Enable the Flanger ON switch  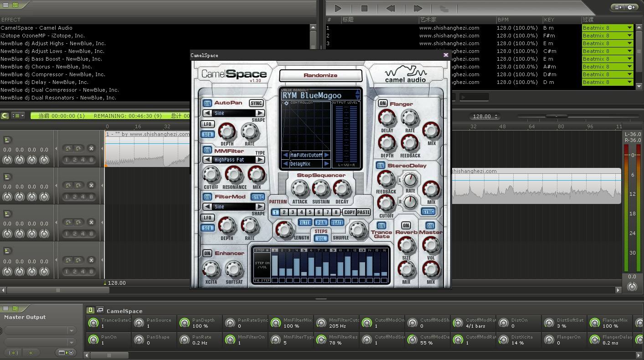(382, 104)
